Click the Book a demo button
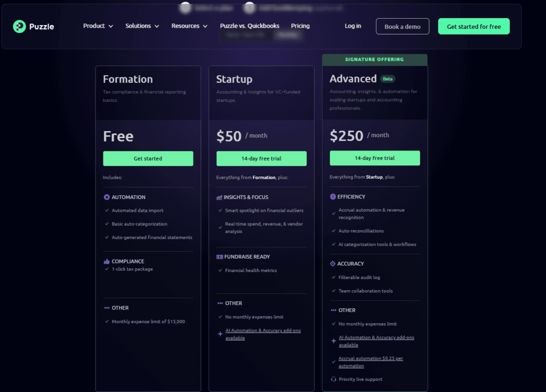The height and width of the screenshot is (392, 546). pyautogui.click(x=403, y=27)
